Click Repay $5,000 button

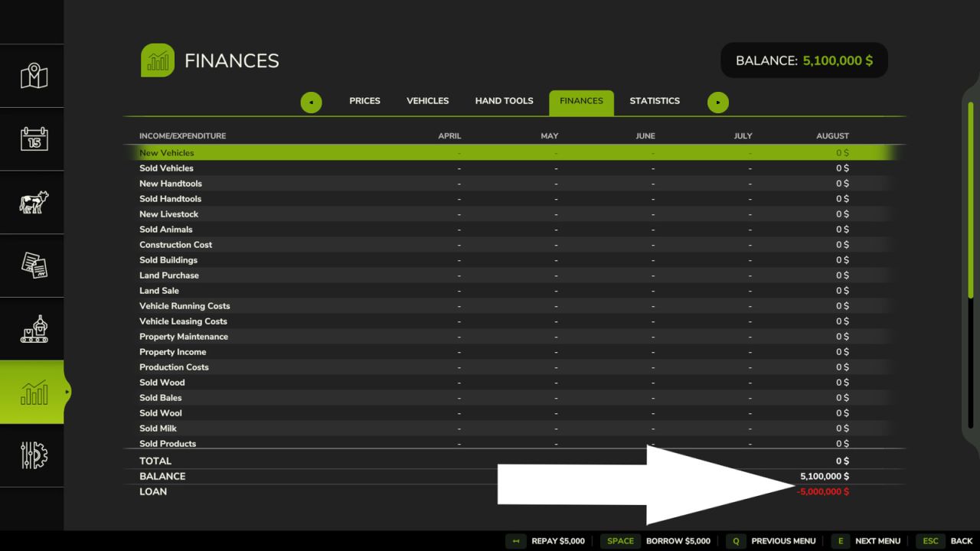547,541
